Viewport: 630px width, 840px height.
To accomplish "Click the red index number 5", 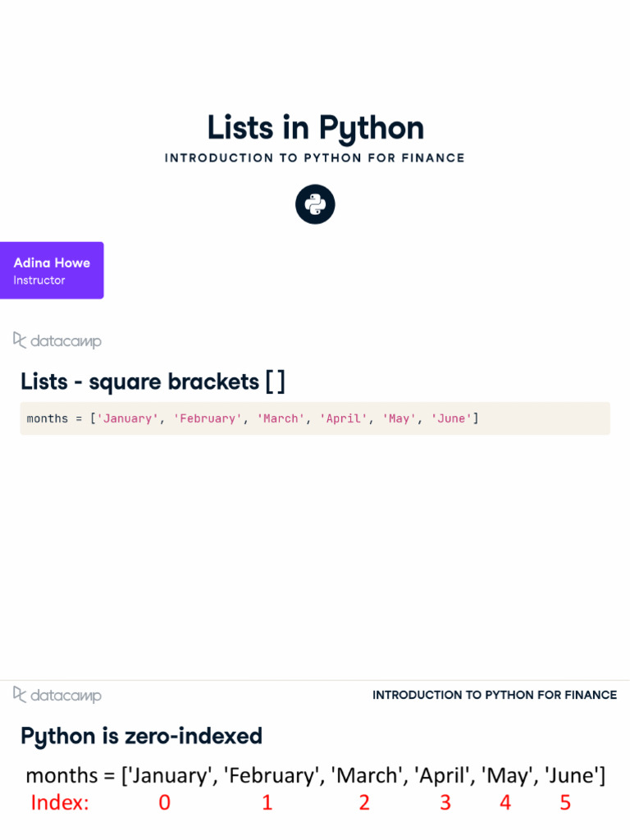I will pyautogui.click(x=565, y=802).
